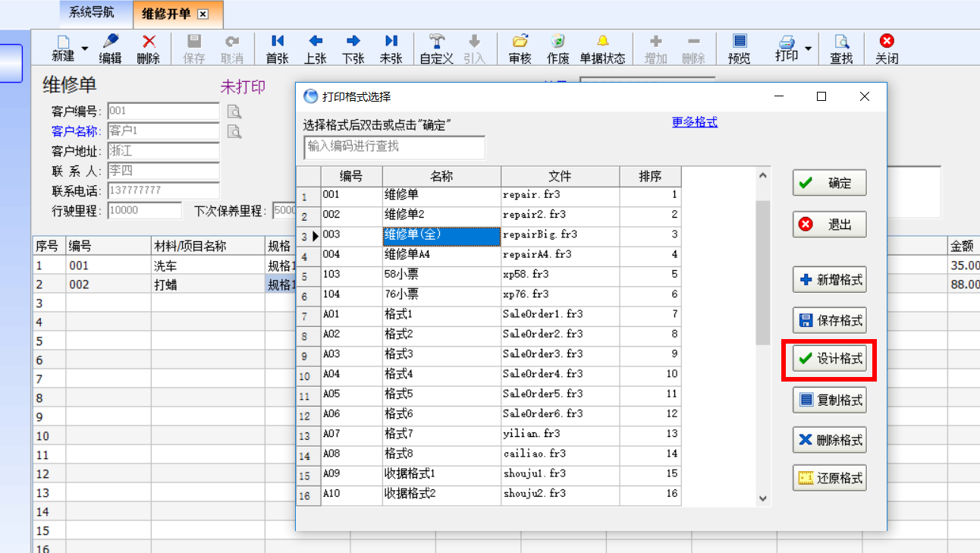Click the xp58.fr3 file cell
The width and height of the screenshot is (980, 553).
560,275
